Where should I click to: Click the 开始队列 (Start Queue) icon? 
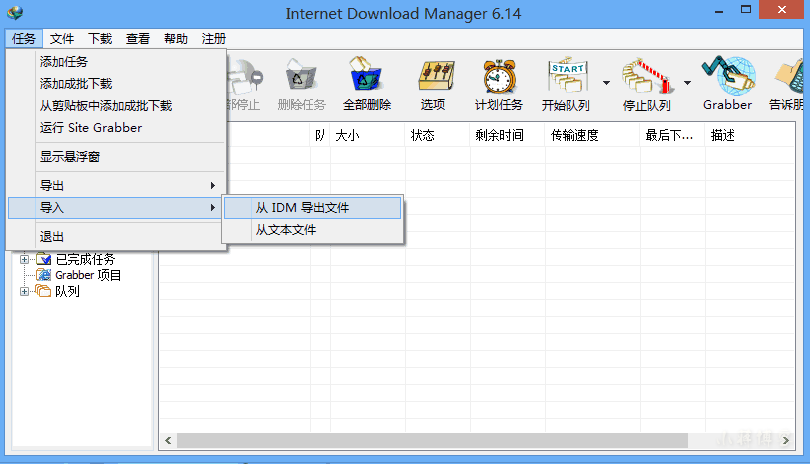(x=566, y=84)
